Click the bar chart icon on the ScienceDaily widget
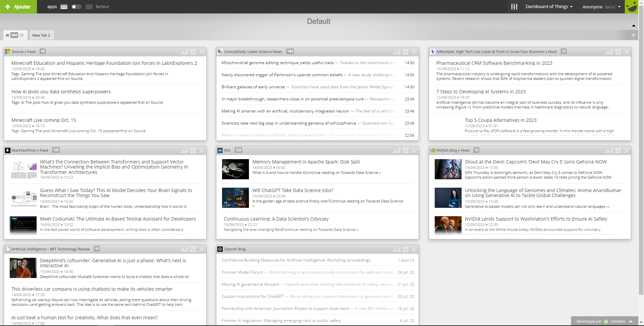The height and width of the screenshot is (326, 644). coord(396,52)
